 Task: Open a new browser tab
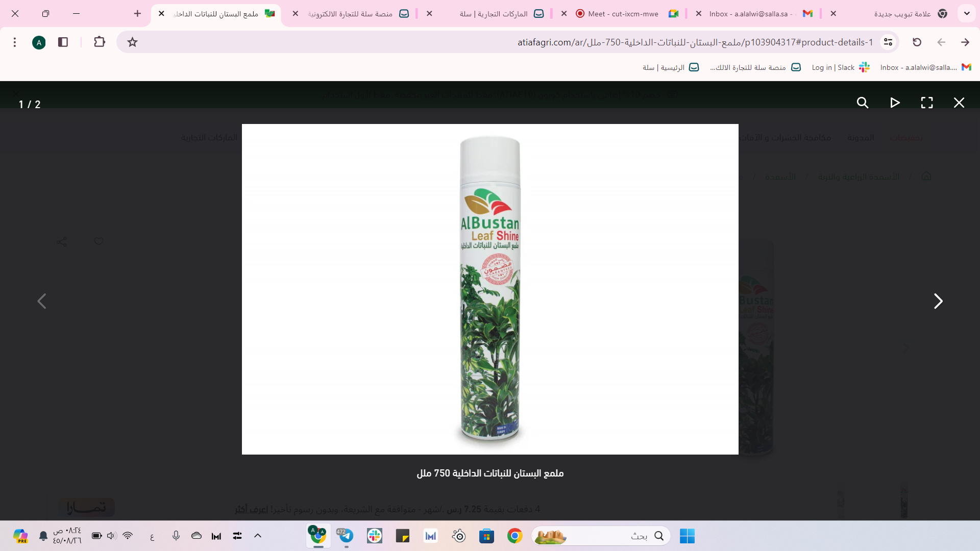click(x=137, y=14)
